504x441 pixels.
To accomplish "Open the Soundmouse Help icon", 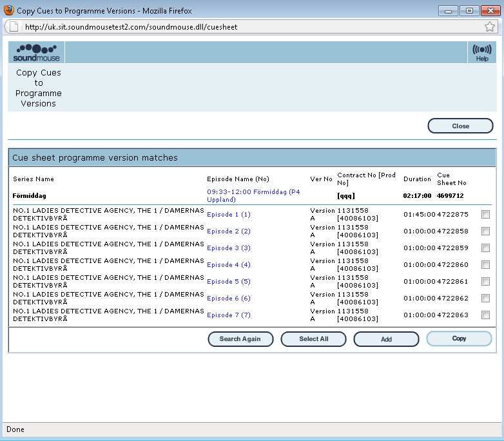I will tap(482, 52).
